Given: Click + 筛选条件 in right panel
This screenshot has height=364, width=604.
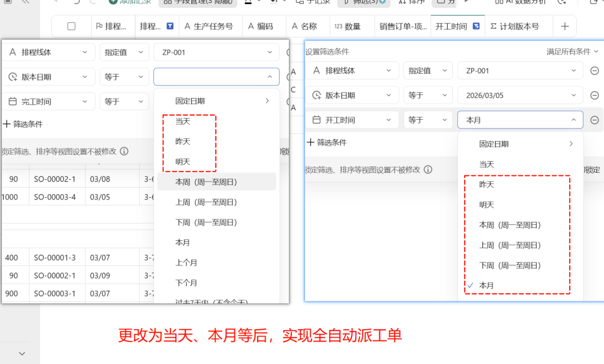Looking at the screenshot, I should click(327, 143).
